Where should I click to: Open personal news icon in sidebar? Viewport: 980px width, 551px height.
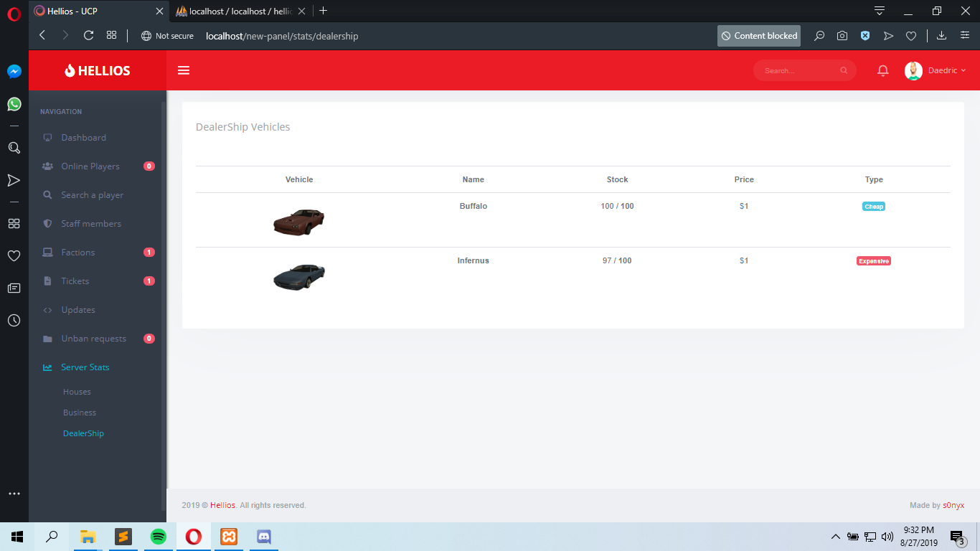14,288
